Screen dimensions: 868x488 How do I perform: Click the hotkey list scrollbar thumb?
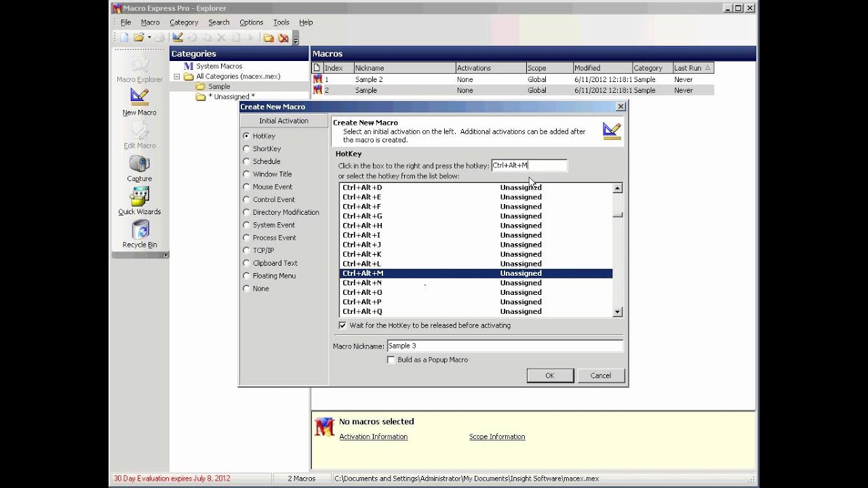point(617,215)
